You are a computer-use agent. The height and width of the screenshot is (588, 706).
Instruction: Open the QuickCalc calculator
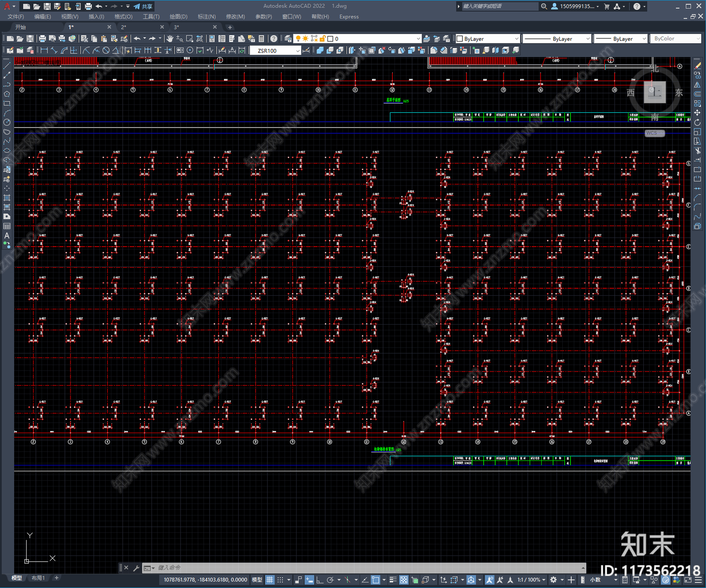point(261,39)
